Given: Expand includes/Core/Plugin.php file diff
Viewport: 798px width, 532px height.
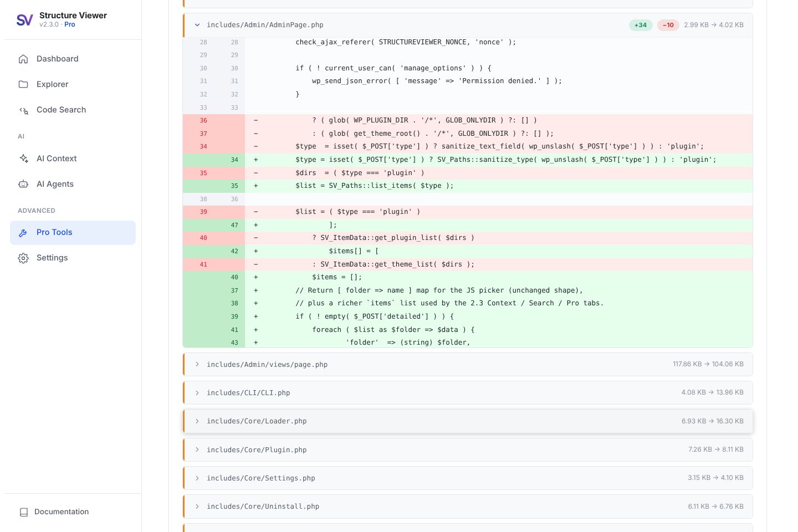Looking at the screenshot, I should pos(468,449).
